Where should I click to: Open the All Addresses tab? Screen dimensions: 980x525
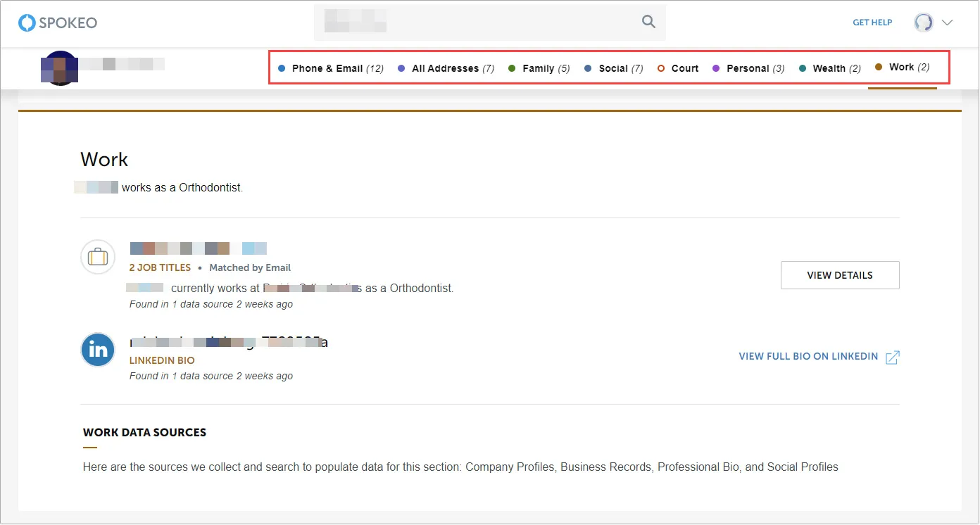click(x=448, y=68)
